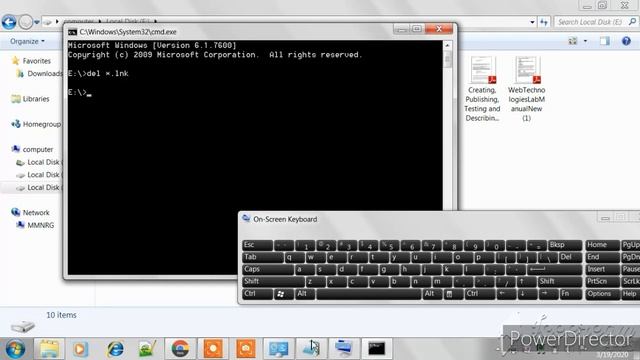Open Internet Explorer from the taskbar
Viewport: 640px width, 360px height.
coord(115,349)
